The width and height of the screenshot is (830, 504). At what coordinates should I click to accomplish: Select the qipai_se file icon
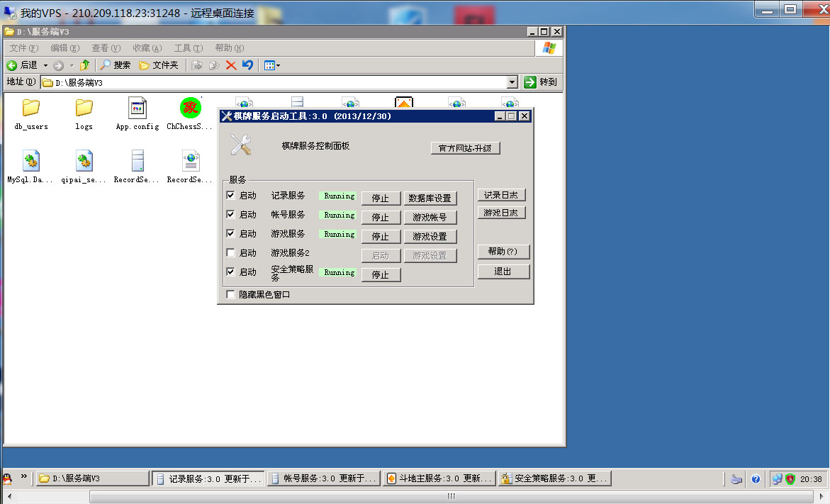[x=84, y=160]
